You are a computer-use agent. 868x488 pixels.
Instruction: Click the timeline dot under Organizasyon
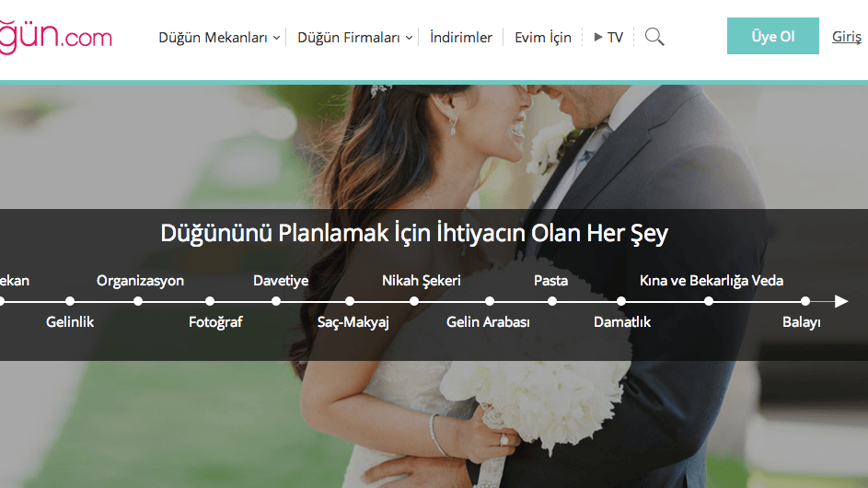[x=138, y=301]
